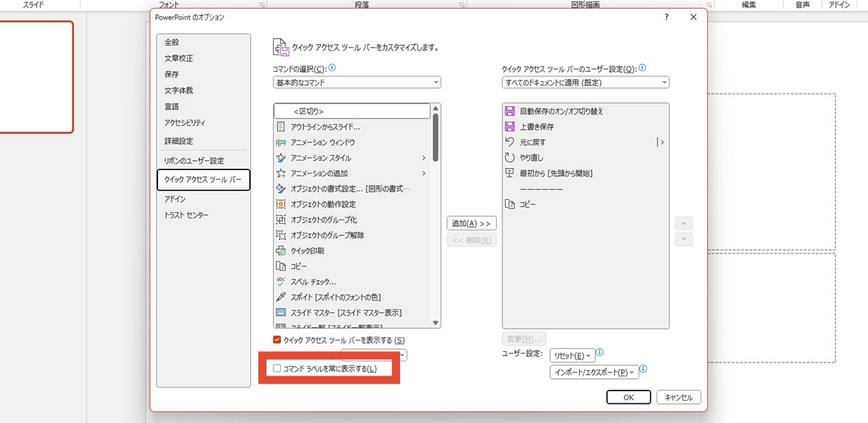Open the 基本的なコマンド dropdown
The image size is (868, 423).
click(357, 83)
